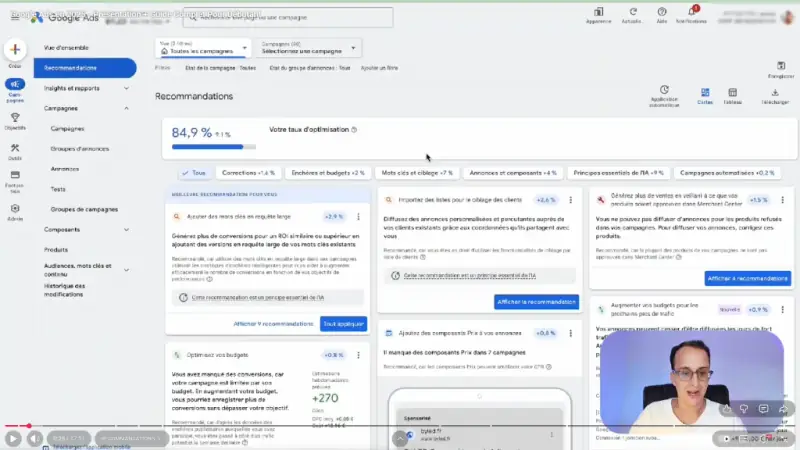Open Recommandations in sidebar
Viewport: 800px width, 450px height.
(x=85, y=68)
